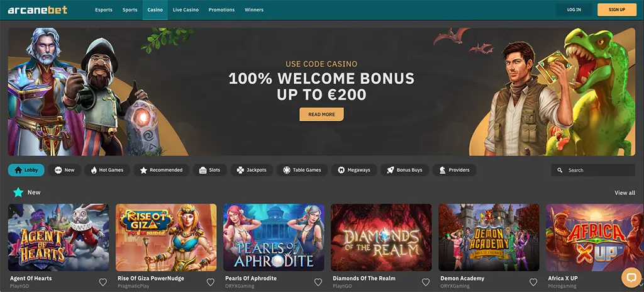Select the Hot Games flame filter
The height and width of the screenshot is (292, 644).
pos(107,170)
